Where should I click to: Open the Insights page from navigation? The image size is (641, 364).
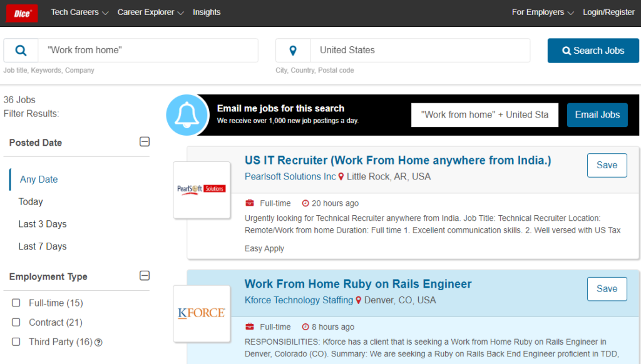(x=207, y=13)
